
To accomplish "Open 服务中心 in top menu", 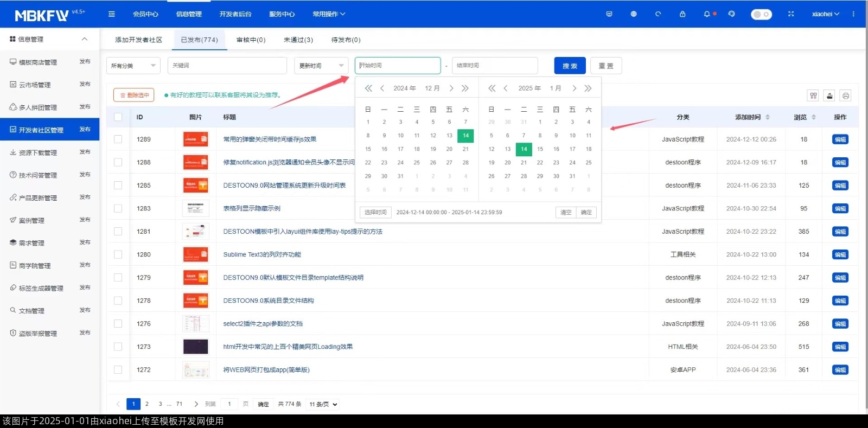I will click(282, 14).
